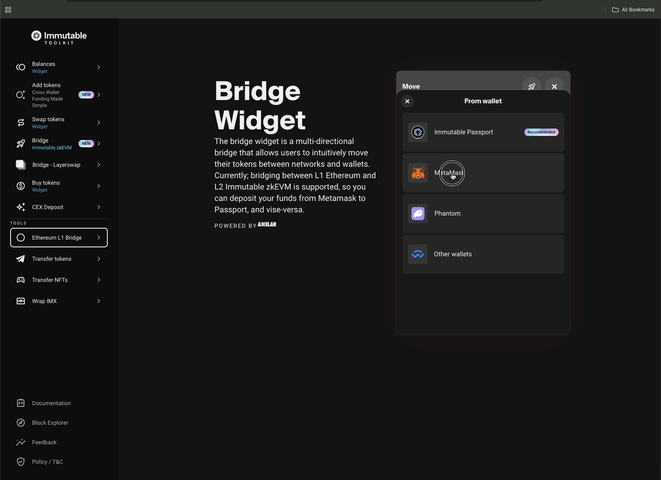Open the browser apps grid icon
The height and width of the screenshot is (480, 661).
(x=8, y=10)
